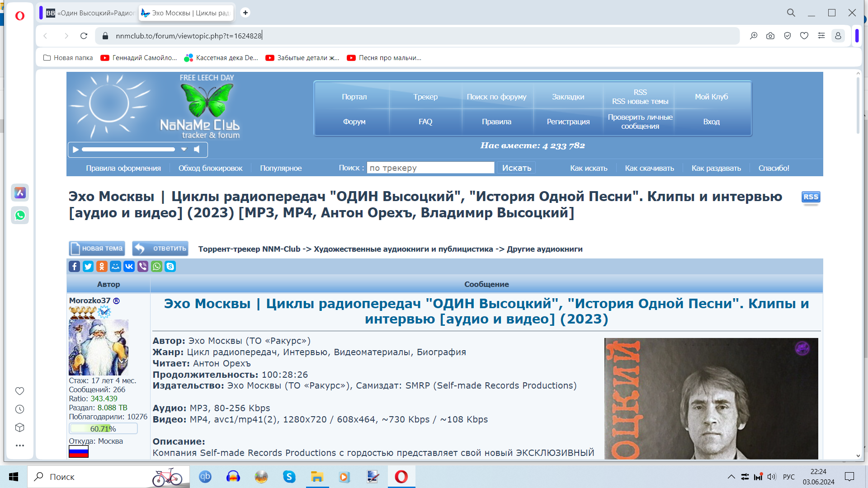Viewport: 868px width, 488px height.
Task: Click the Искать search button
Action: coord(516,168)
